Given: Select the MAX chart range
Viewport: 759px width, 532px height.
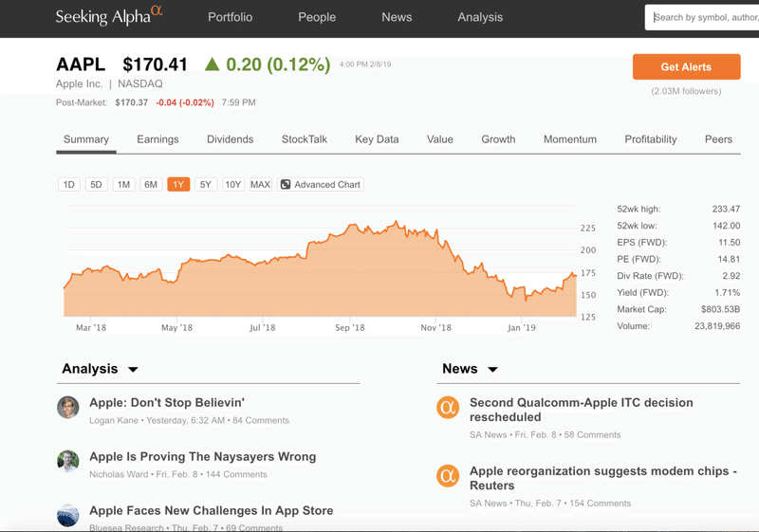Looking at the screenshot, I should pyautogui.click(x=260, y=184).
